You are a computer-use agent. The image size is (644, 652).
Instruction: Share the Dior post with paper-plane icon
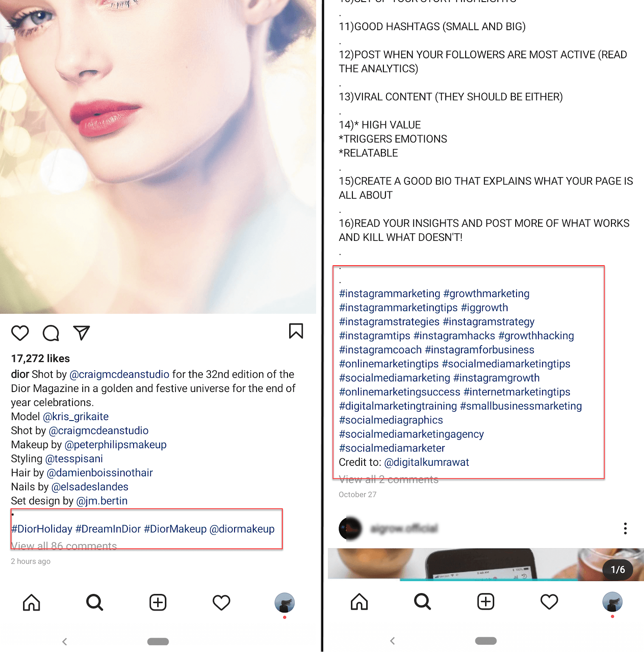[x=81, y=333]
